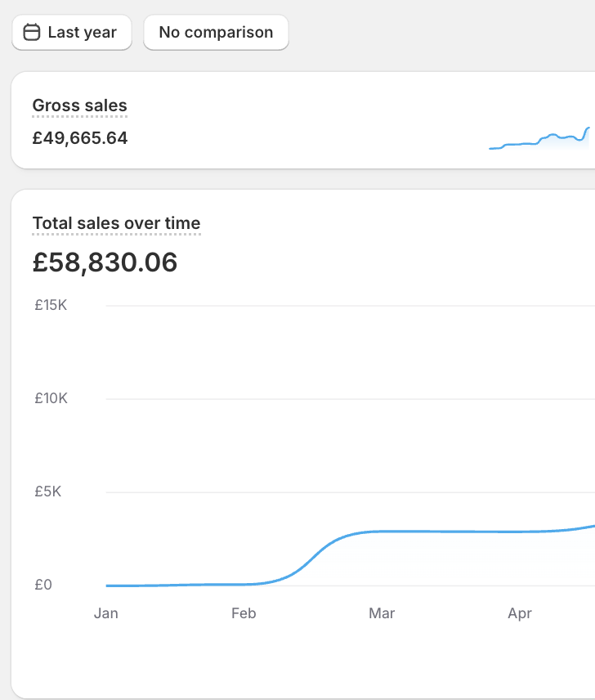Screen dimensions: 595x700
Task: Click the £15K y-axis label
Action: [x=51, y=306]
